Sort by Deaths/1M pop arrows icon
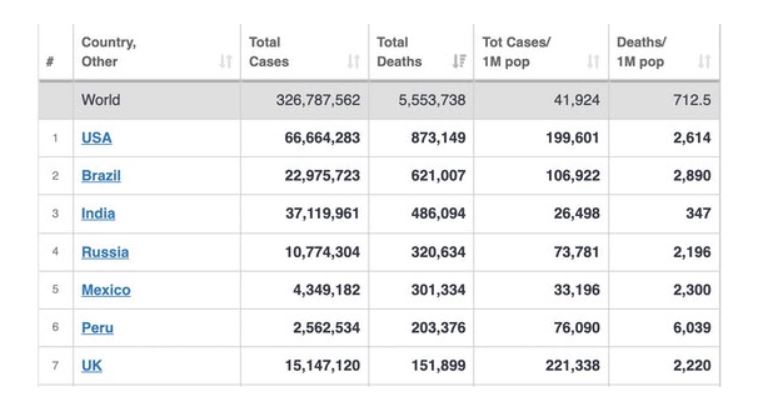The width and height of the screenshot is (784, 405). point(704,62)
